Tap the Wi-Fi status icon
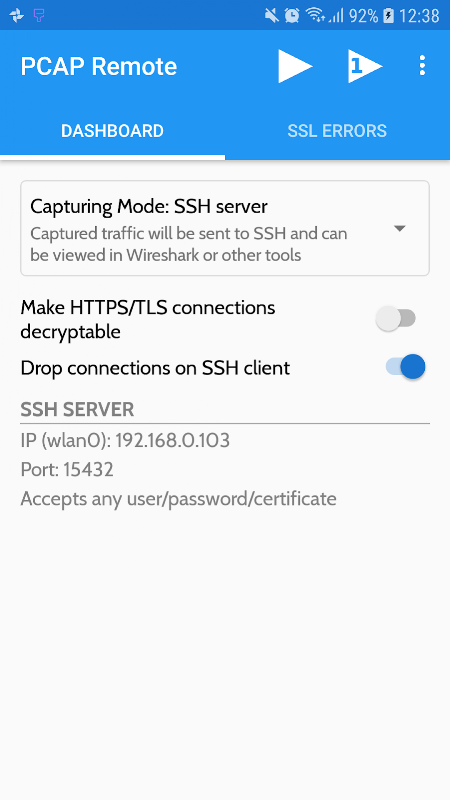The height and width of the screenshot is (800, 450). pyautogui.click(x=315, y=16)
